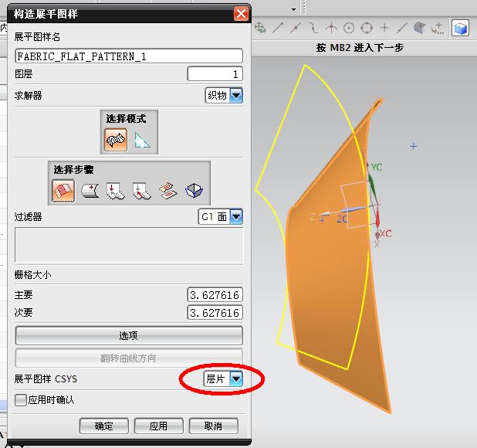Enable the point on face snap icon

[420, 28]
